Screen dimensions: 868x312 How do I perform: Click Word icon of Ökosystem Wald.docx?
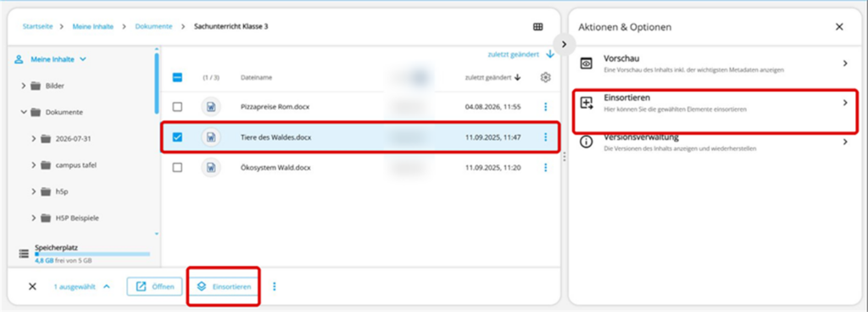[x=211, y=168]
